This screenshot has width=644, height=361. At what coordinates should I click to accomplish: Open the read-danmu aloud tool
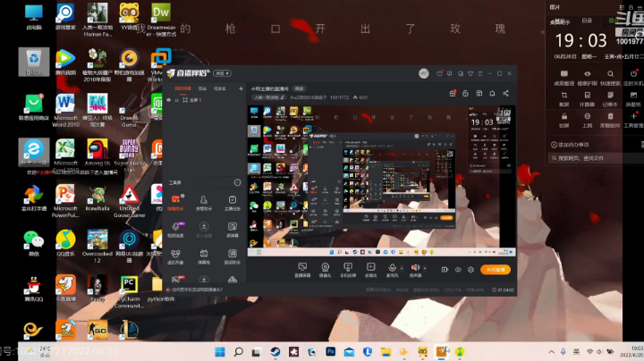[x=232, y=230]
